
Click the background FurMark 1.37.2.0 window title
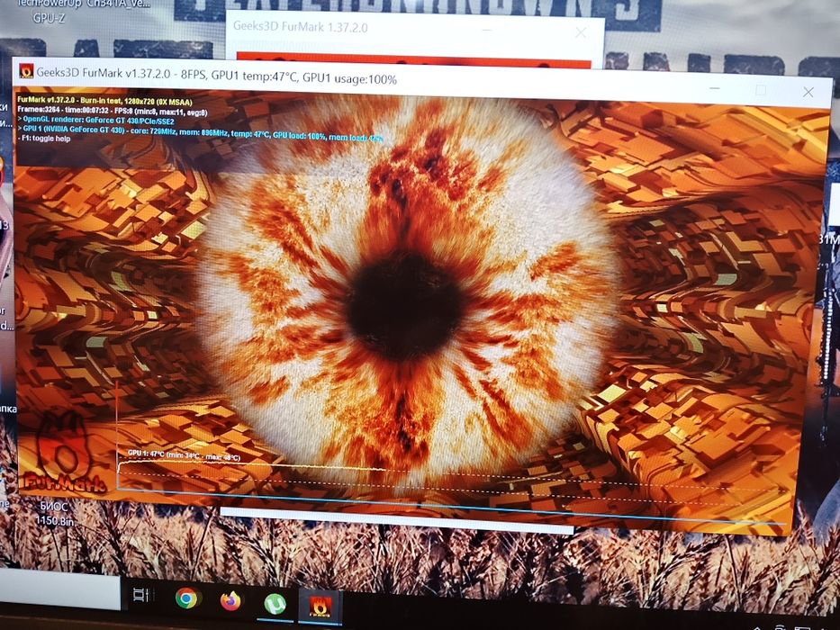click(x=300, y=27)
